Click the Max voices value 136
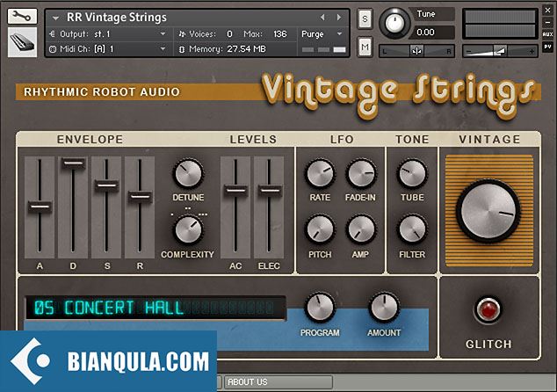 280,34
